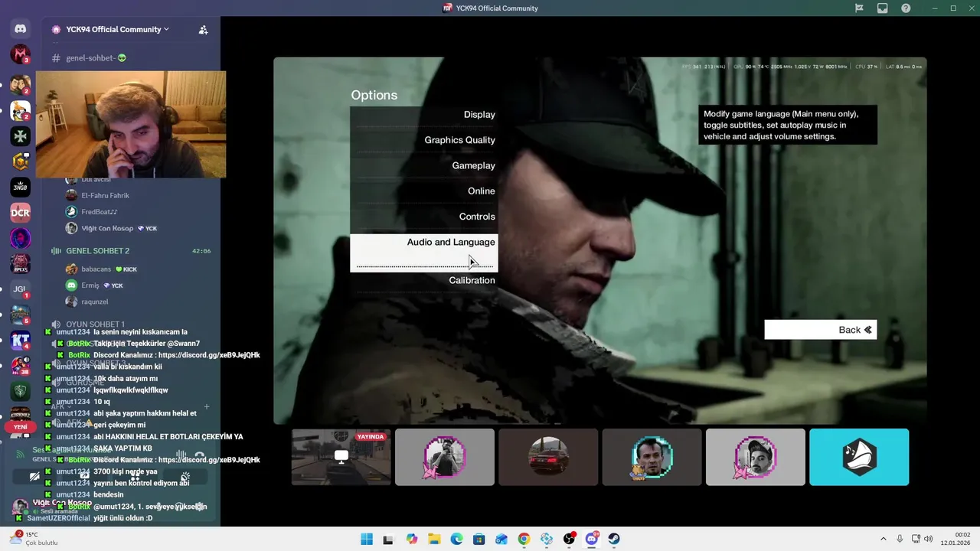Open Steam from the taskbar
980x551 pixels.
tap(612, 539)
